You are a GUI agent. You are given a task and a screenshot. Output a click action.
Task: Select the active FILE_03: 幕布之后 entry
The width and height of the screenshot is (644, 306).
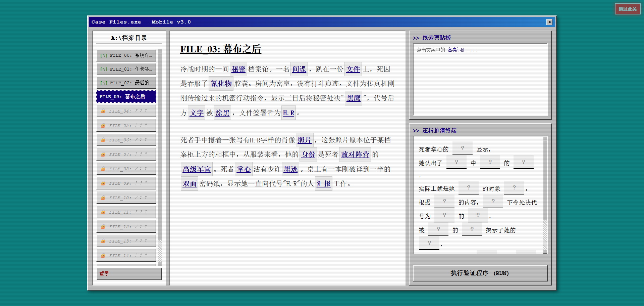click(126, 97)
